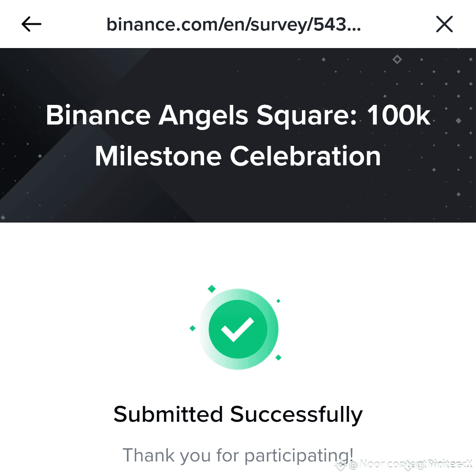
Task: Click green diamond left of checkmark circle
Action: 192,328
